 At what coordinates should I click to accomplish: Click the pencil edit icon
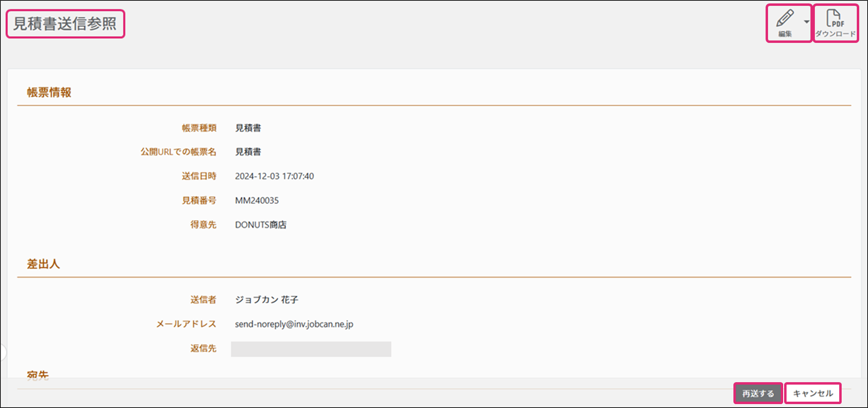785,19
